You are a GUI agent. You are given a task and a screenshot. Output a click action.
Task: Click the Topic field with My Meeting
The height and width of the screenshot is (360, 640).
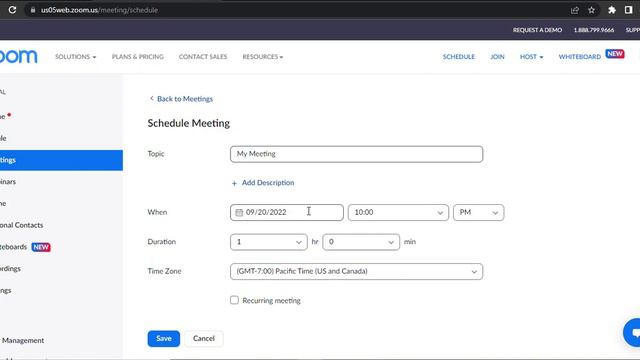[356, 154]
